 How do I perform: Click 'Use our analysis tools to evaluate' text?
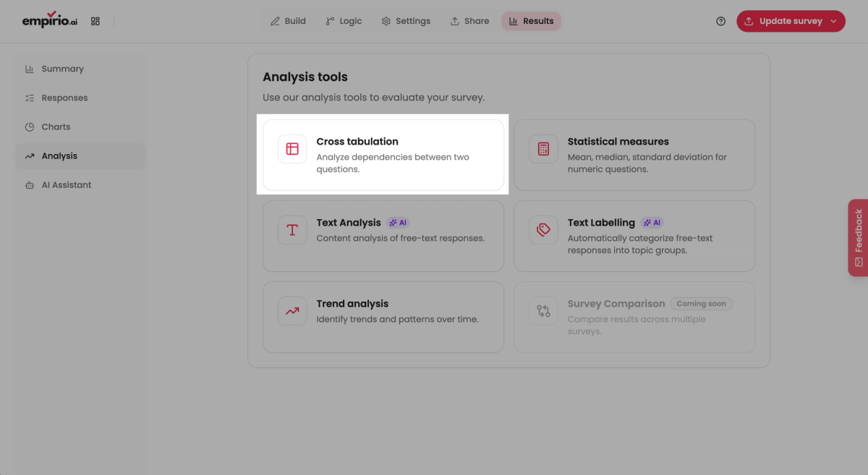tap(373, 98)
